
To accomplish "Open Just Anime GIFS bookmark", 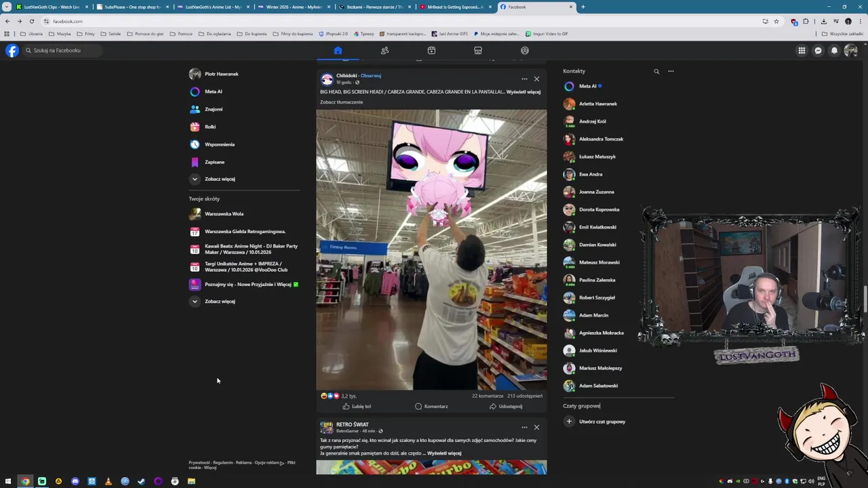I will point(450,33).
